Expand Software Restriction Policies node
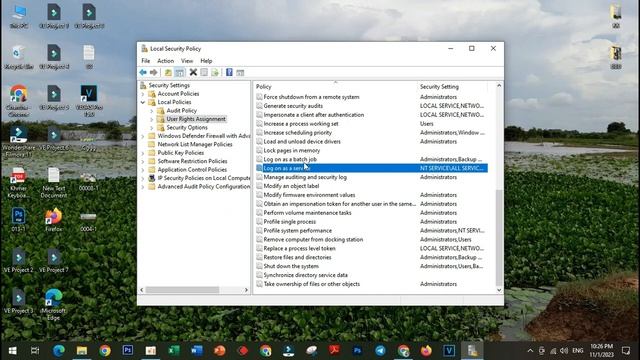This screenshot has height=360, width=640. 143,162
